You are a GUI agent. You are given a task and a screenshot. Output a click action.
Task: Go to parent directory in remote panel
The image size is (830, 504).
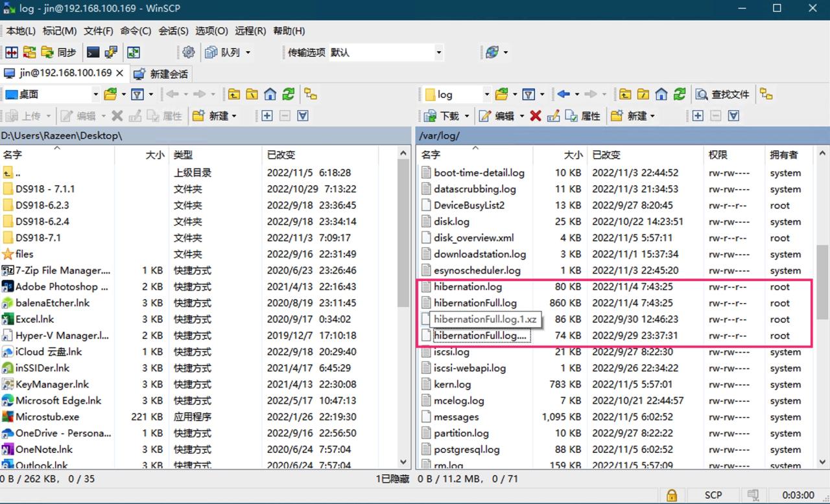coord(624,94)
